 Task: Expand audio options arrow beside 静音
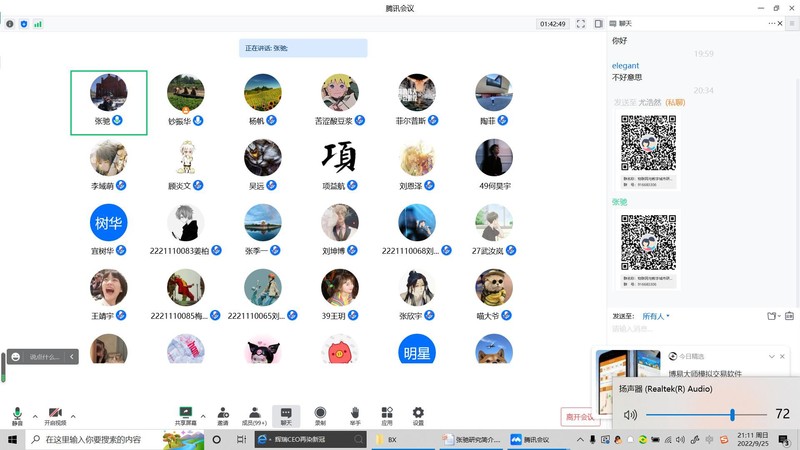pos(35,415)
